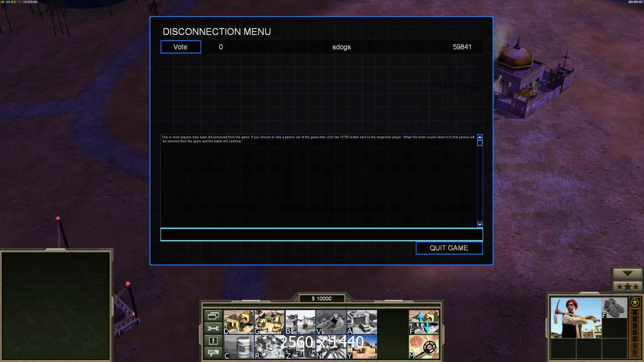
Task: Click scroll-down arrow in message box
Action: click(x=480, y=224)
